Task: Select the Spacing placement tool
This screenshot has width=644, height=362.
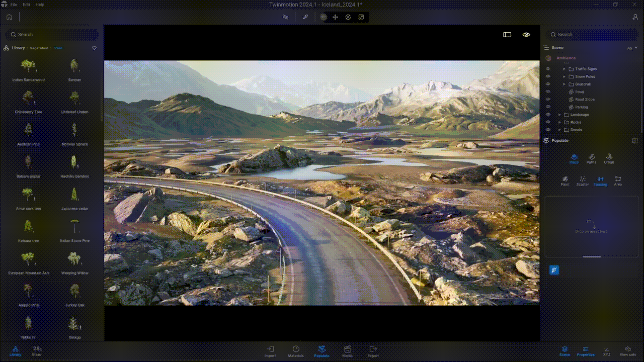Action: [600, 181]
